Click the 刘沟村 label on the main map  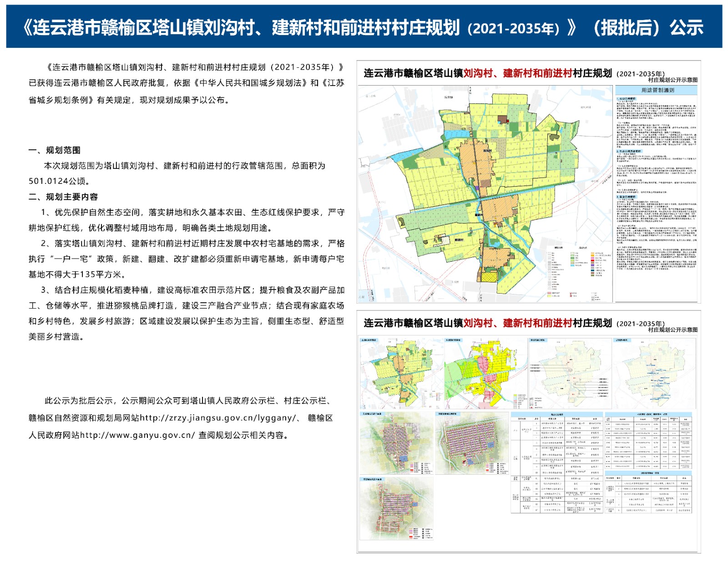click(487, 151)
